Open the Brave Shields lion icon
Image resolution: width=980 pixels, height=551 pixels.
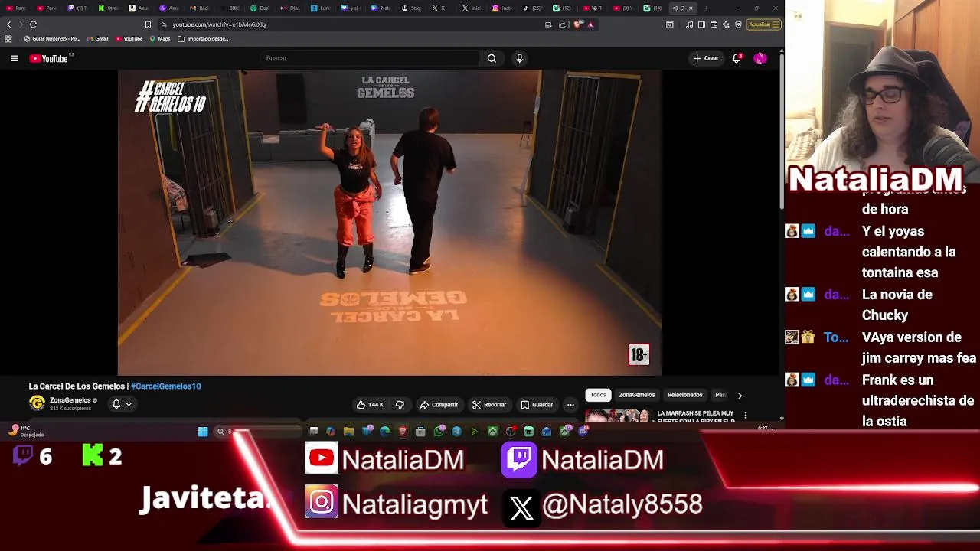[x=578, y=24]
